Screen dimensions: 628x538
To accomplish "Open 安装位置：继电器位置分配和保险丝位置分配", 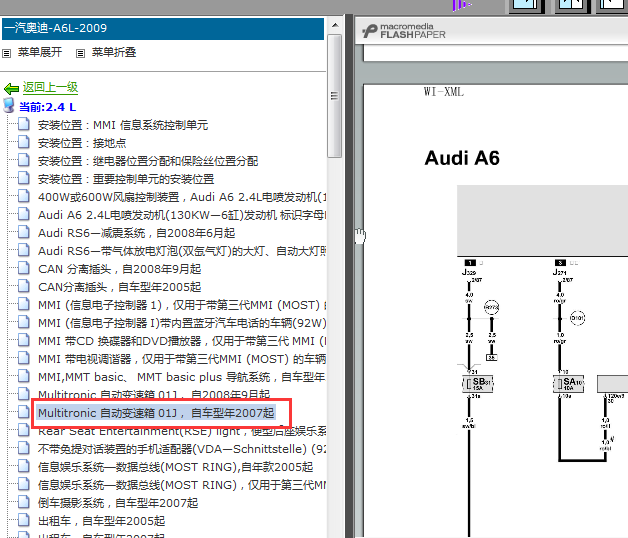I will (x=148, y=161).
